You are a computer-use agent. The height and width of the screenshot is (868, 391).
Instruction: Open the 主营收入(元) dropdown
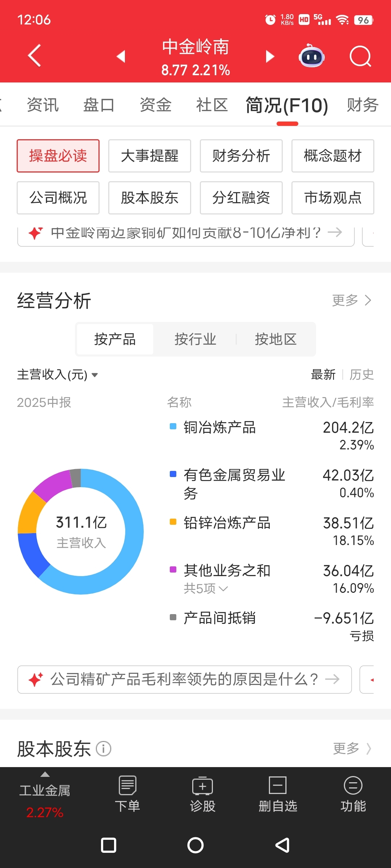coord(57,375)
